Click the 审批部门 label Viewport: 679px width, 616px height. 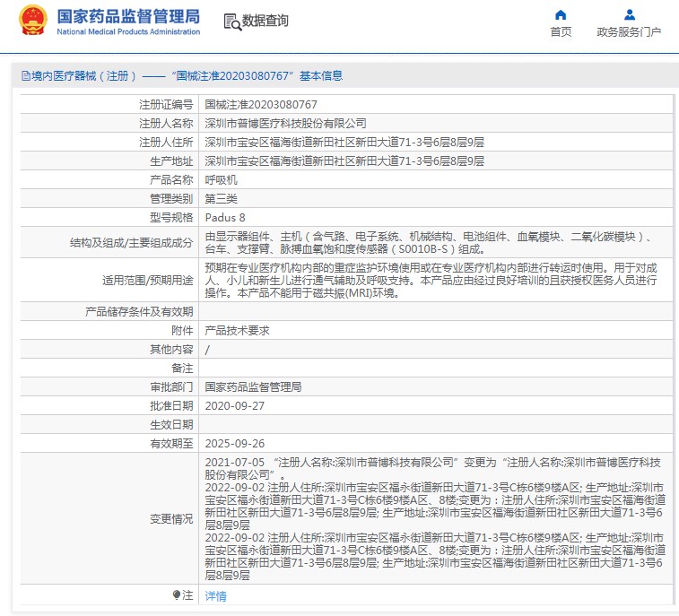(x=171, y=387)
